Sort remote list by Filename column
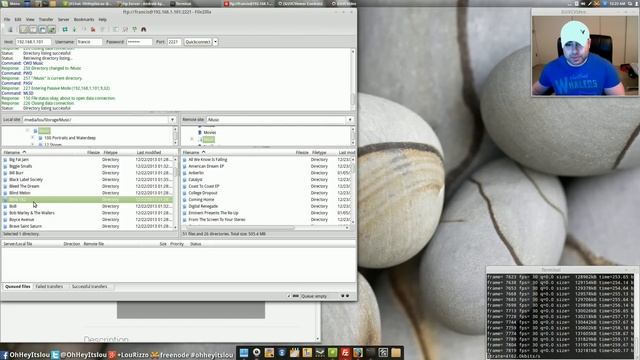The height and width of the screenshot is (360, 640). click(237, 152)
